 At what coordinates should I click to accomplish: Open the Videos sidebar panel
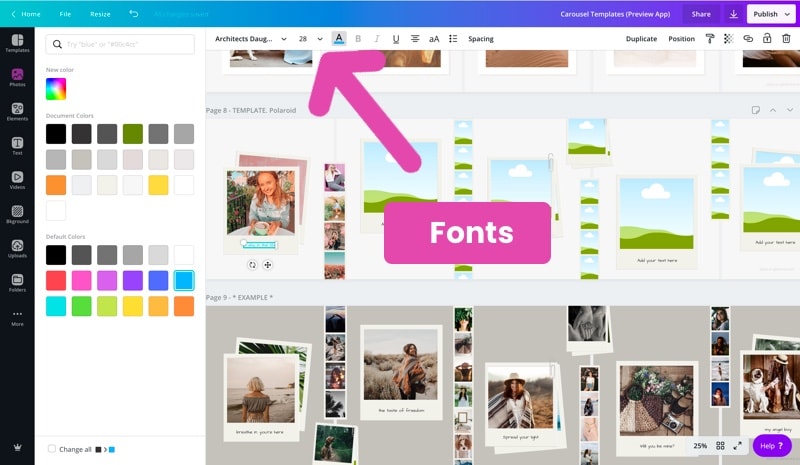[17, 180]
